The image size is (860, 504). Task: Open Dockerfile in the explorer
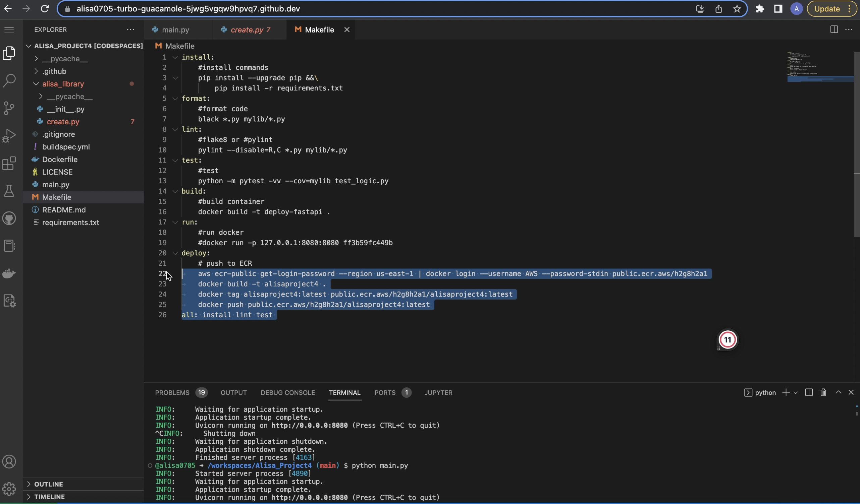(60, 159)
